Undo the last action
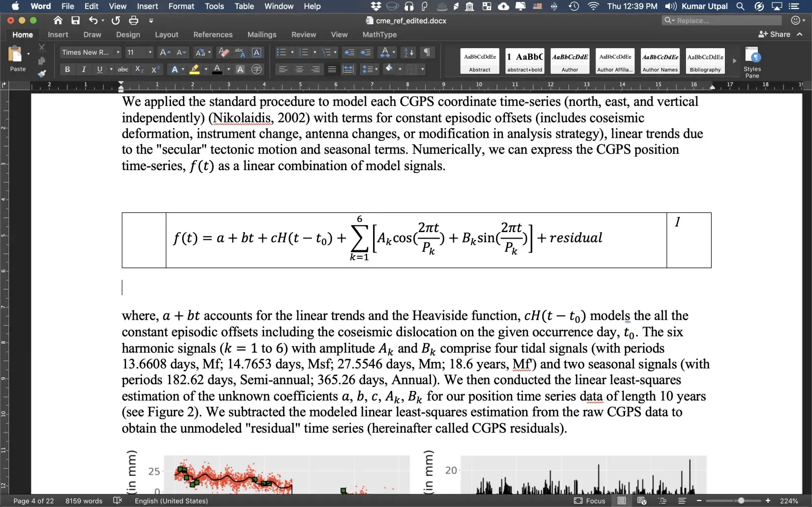This screenshot has width=812, height=507. (x=94, y=21)
